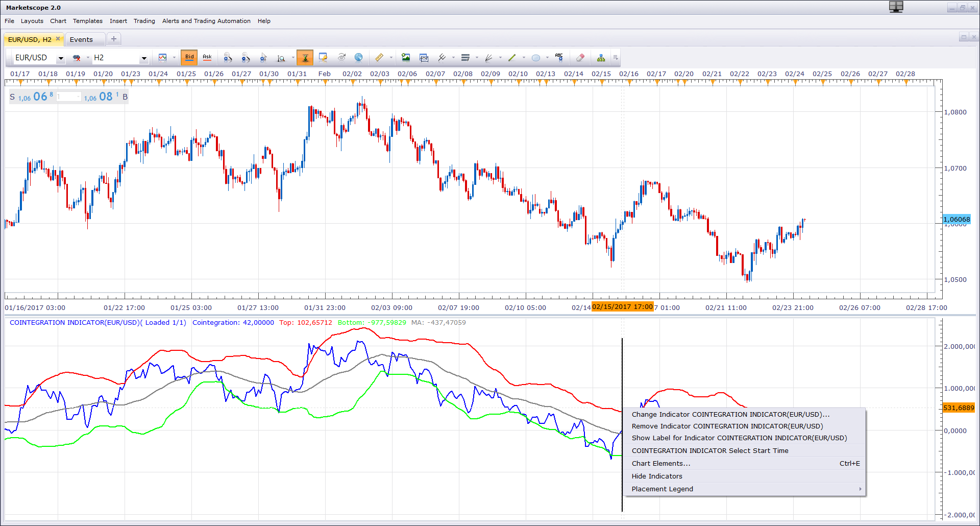Choose the green line drawing tool
The width and height of the screenshot is (980, 526).
click(x=512, y=58)
